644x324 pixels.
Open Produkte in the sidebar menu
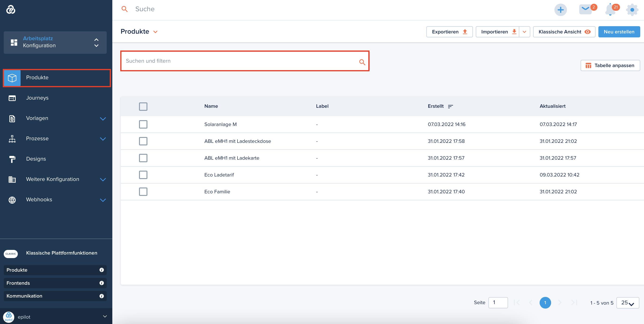pyautogui.click(x=57, y=78)
